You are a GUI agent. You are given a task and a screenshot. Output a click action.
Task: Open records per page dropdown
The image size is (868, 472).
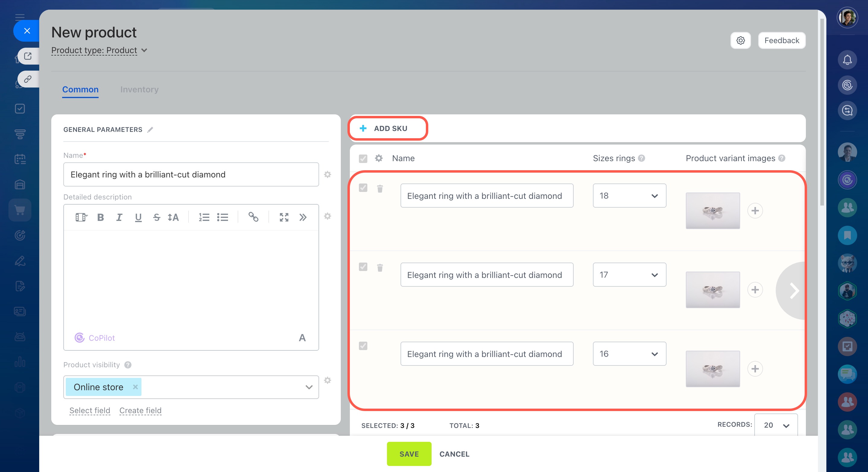pos(776,426)
